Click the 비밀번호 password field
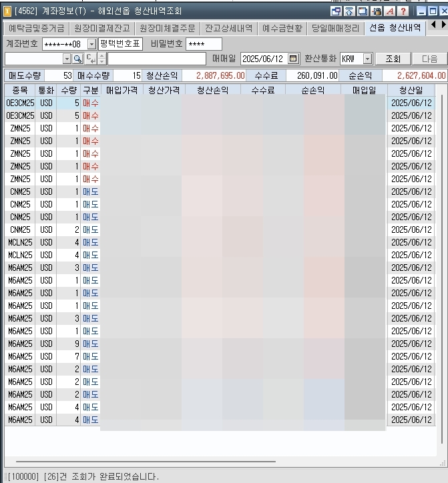448x483 pixels. coord(204,44)
